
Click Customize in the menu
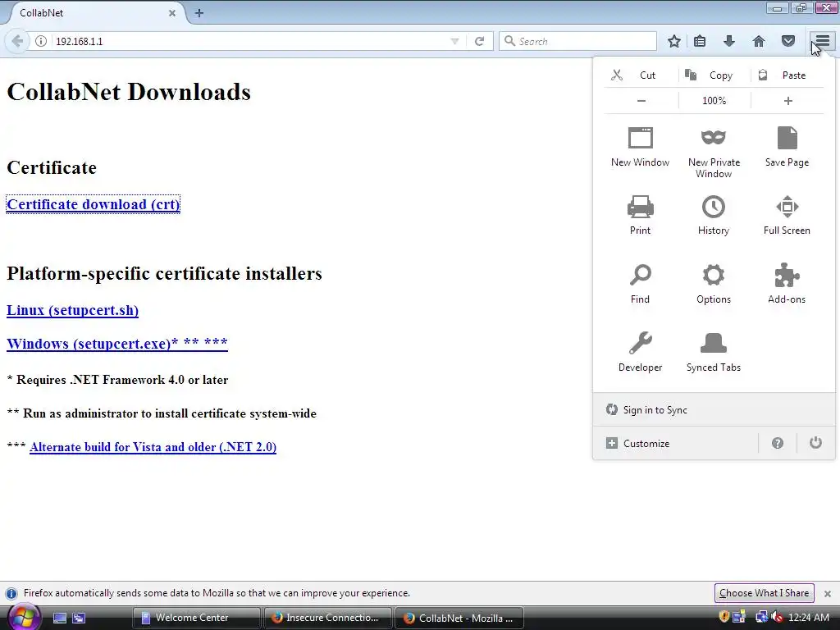(x=675, y=444)
